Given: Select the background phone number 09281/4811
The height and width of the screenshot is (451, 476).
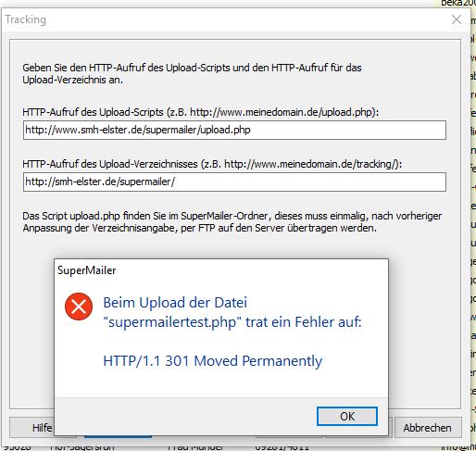Looking at the screenshot, I should tap(282, 447).
